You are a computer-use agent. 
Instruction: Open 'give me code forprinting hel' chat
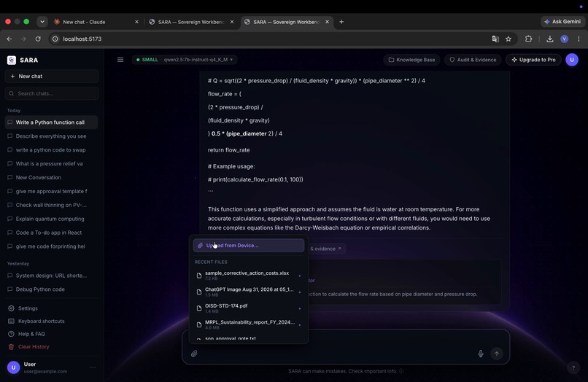coord(52,246)
